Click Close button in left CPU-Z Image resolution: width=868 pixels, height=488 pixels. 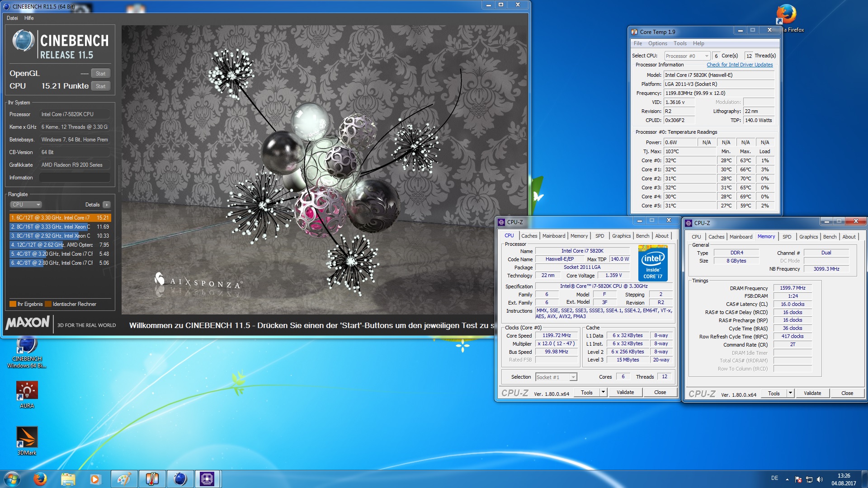pyautogui.click(x=660, y=392)
